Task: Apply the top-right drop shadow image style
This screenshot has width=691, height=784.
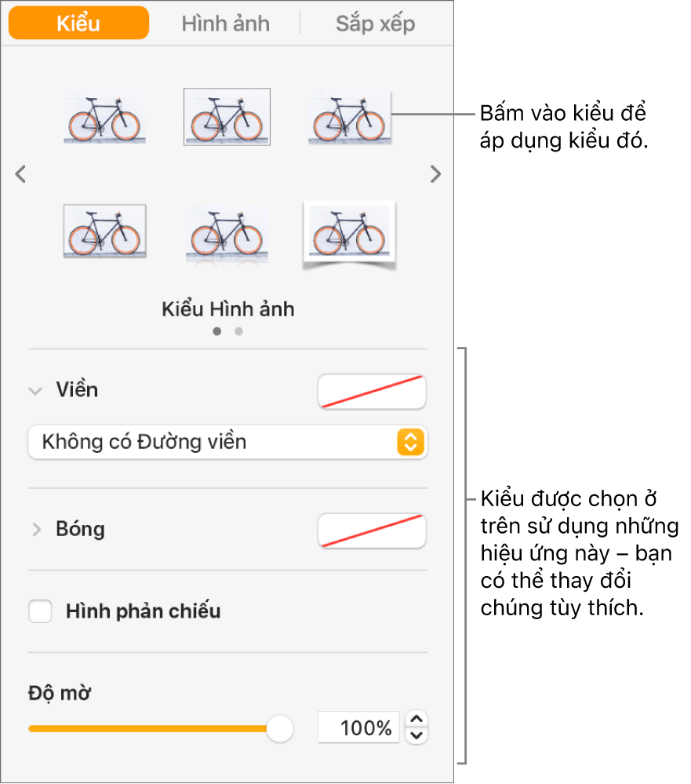Action: 350,118
